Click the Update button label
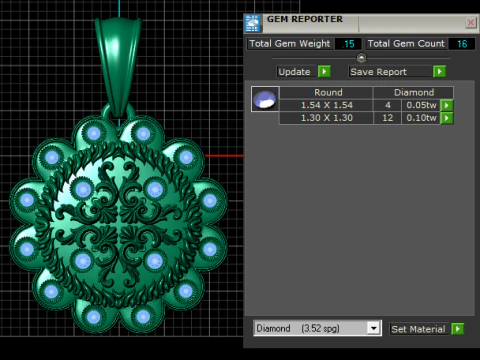 [x=296, y=72]
